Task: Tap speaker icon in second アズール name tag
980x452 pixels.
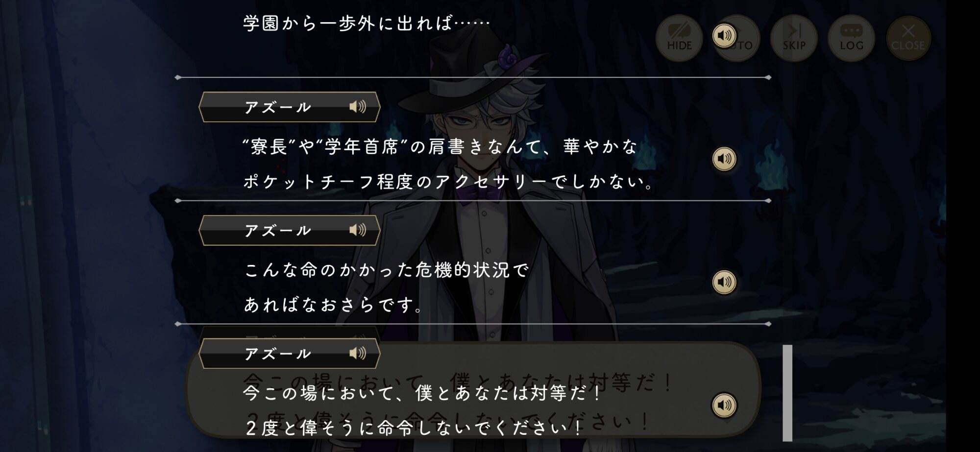Action: [358, 230]
